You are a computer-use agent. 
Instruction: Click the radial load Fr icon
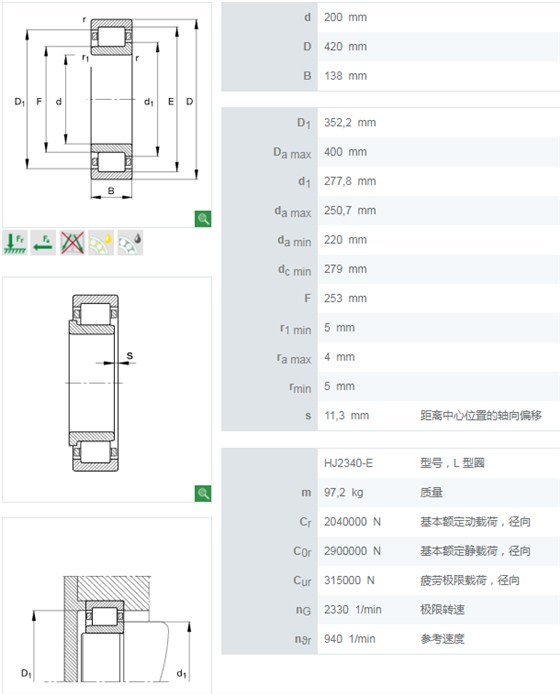point(15,243)
